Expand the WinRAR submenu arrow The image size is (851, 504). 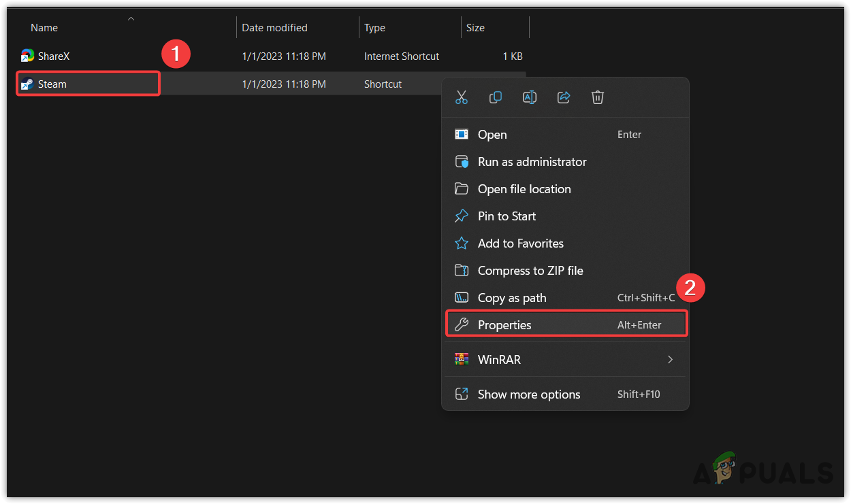[670, 359]
